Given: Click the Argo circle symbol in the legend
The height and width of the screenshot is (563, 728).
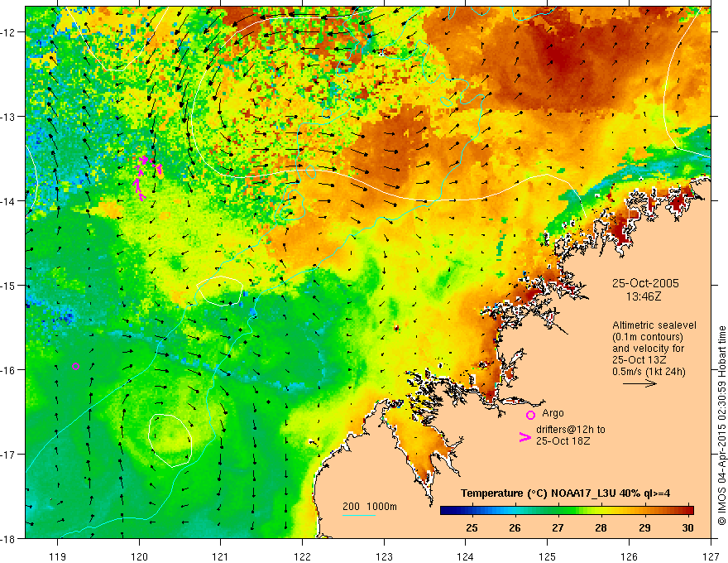Looking at the screenshot, I should click(x=530, y=415).
